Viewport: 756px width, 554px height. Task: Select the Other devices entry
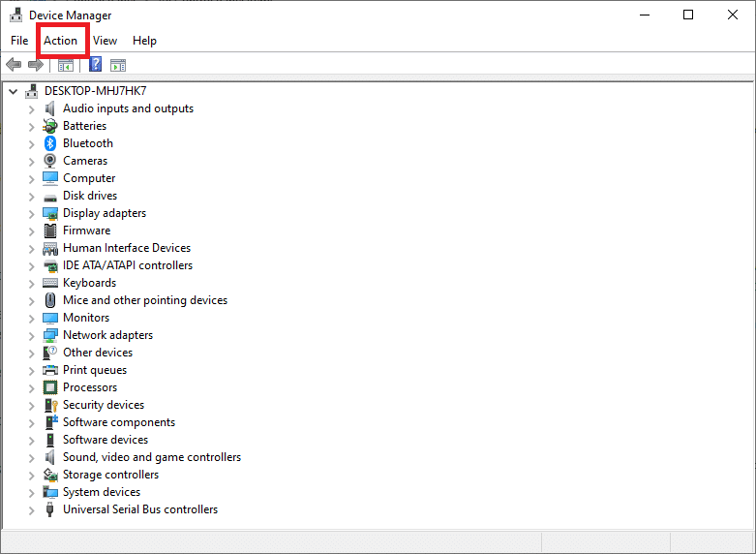98,353
